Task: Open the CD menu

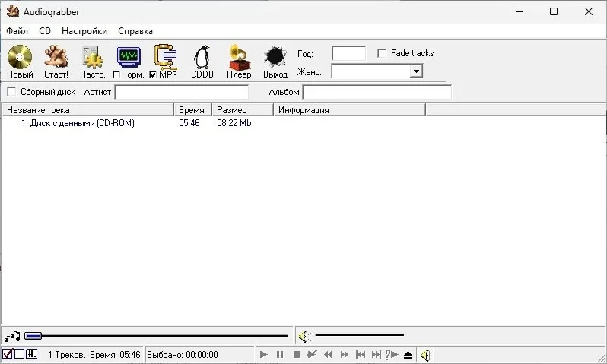Action: [45, 31]
